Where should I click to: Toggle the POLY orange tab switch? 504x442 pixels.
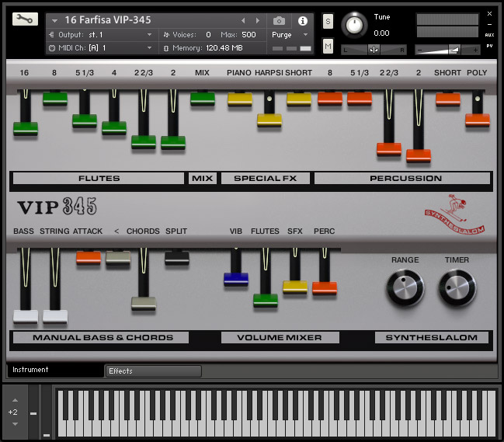(478, 120)
